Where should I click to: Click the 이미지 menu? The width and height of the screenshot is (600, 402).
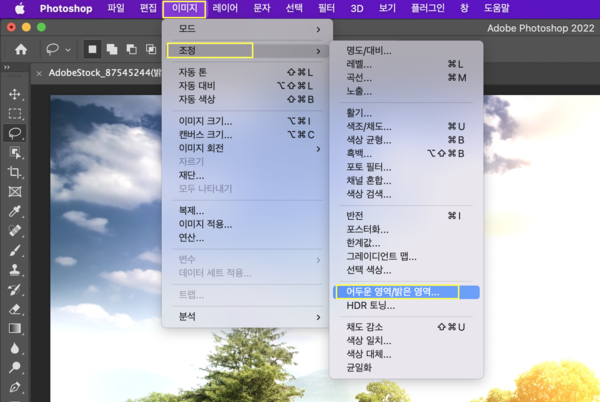pyautogui.click(x=184, y=9)
